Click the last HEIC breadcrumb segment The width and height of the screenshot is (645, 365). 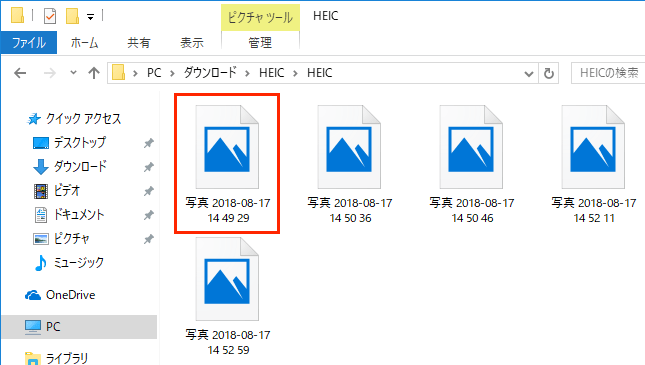click(320, 73)
